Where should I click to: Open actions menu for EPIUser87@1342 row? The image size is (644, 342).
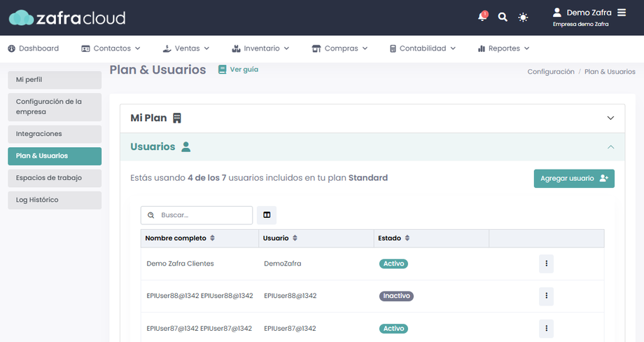(546, 328)
